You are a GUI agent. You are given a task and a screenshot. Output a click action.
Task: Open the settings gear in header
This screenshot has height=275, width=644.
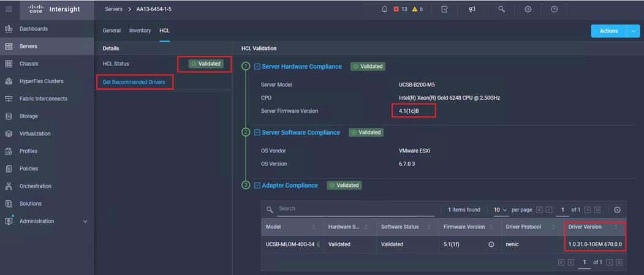pos(528,9)
